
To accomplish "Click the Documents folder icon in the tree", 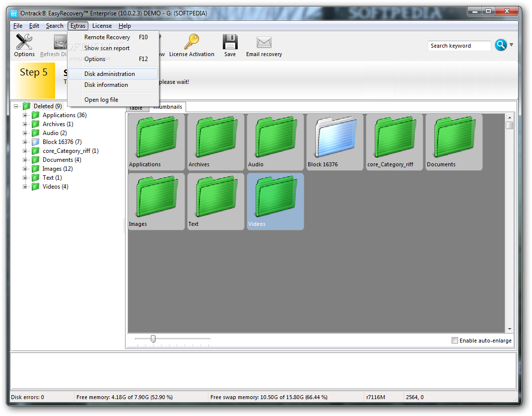I will [x=36, y=159].
